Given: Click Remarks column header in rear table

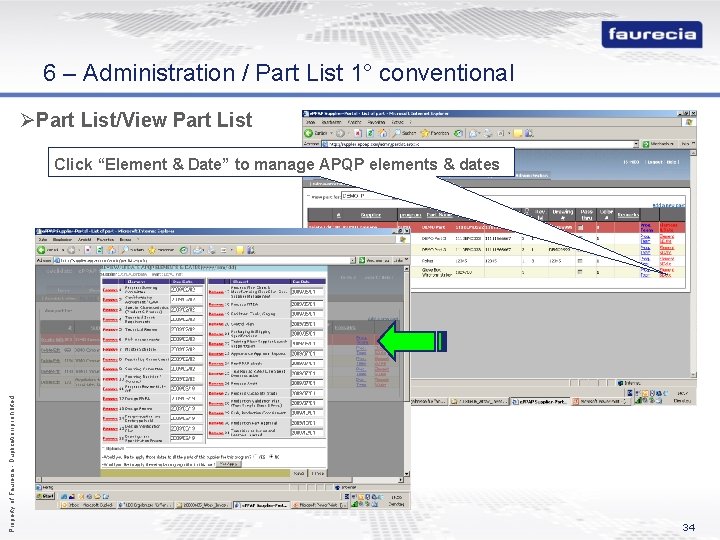Looking at the screenshot, I should point(628,214).
